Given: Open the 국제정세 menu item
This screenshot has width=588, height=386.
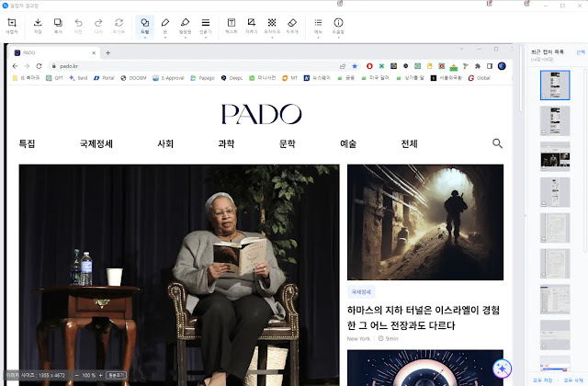Looking at the screenshot, I should 96,143.
